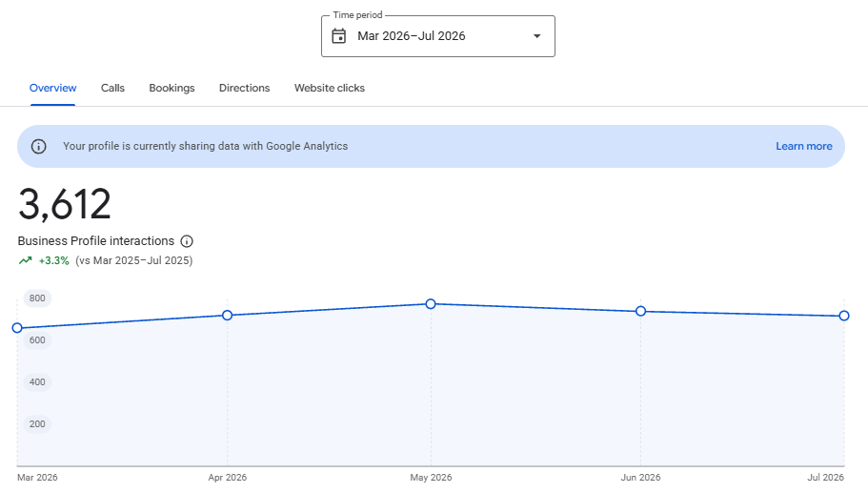Select the Mar 2026 data point
Image resolution: width=868 pixels, height=493 pixels.
click(x=17, y=328)
